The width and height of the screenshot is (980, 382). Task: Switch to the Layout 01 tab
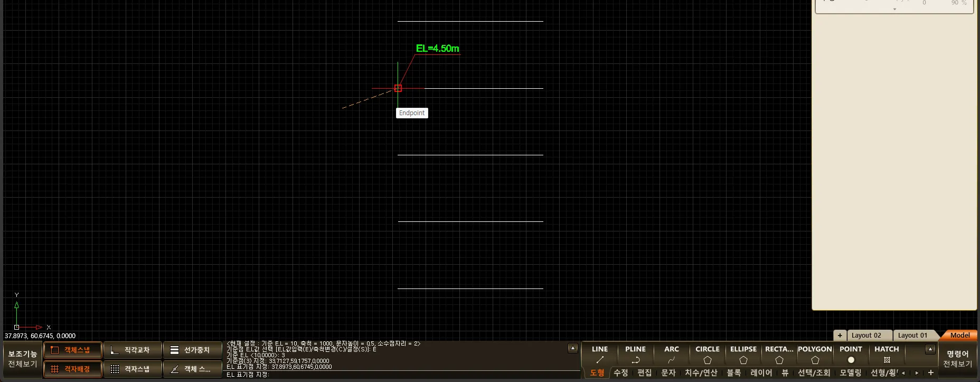[x=912, y=335]
